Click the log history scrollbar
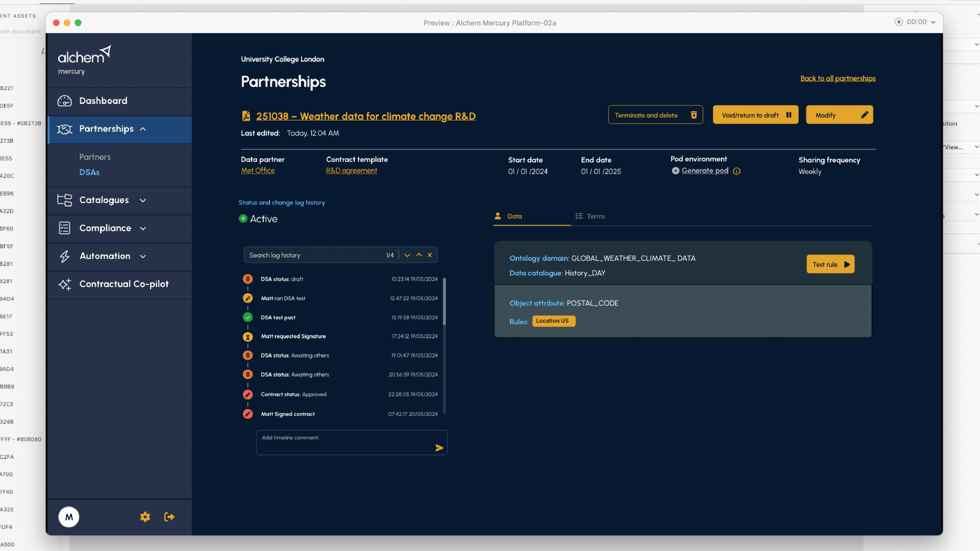This screenshot has height=551, width=980. pyautogui.click(x=445, y=301)
